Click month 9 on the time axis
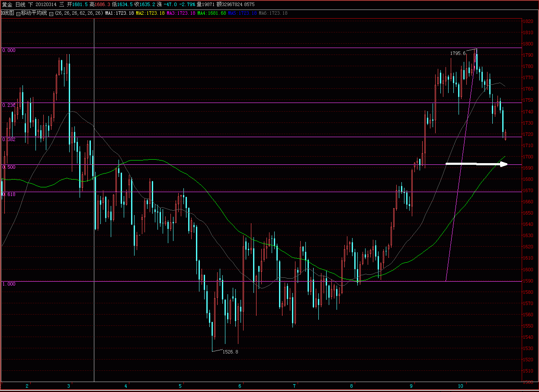This screenshot has height=392, width=539. click(411, 386)
